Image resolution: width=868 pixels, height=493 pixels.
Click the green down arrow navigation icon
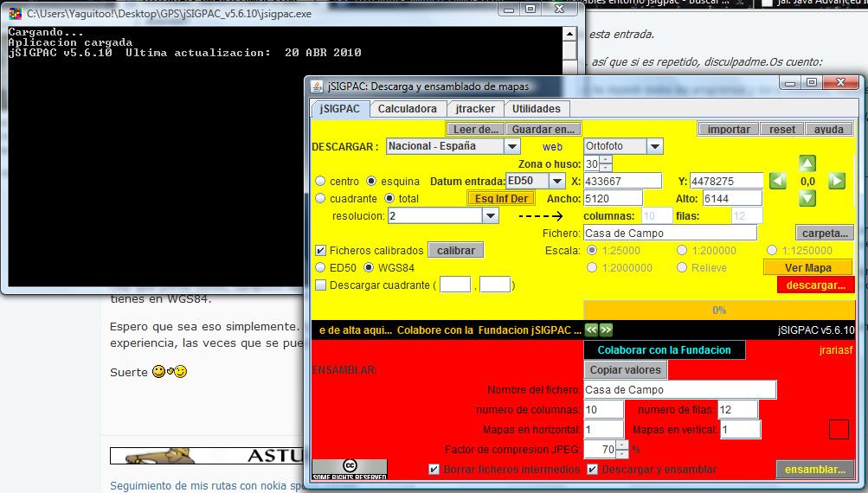tap(807, 198)
